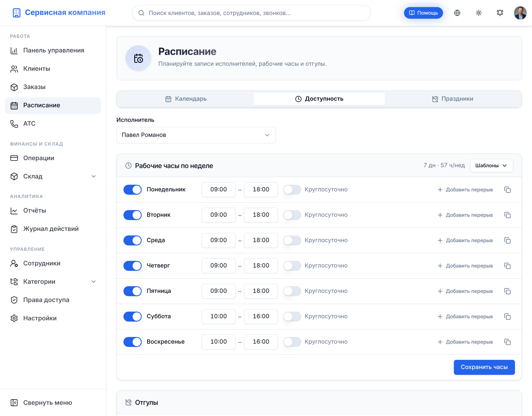
Task: Click the language globe icon
Action: pyautogui.click(x=457, y=13)
